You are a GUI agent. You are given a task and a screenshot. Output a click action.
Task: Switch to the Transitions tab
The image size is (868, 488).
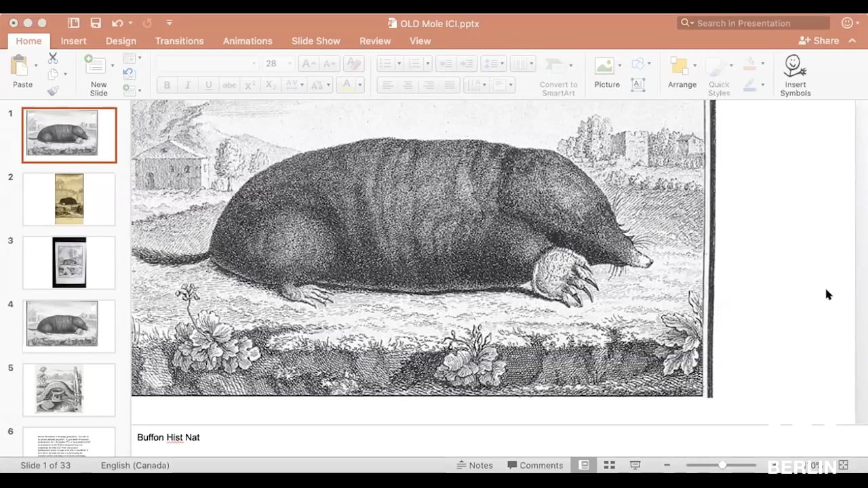coord(179,41)
